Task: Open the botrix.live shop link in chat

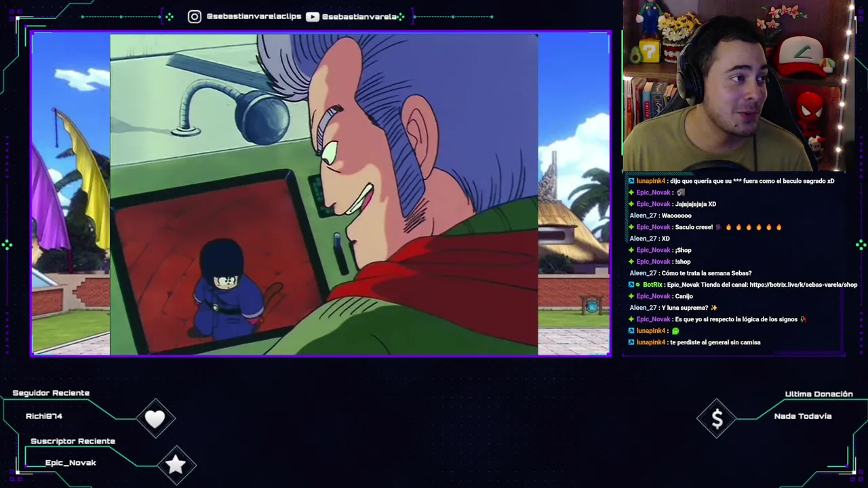Action: tap(804, 285)
